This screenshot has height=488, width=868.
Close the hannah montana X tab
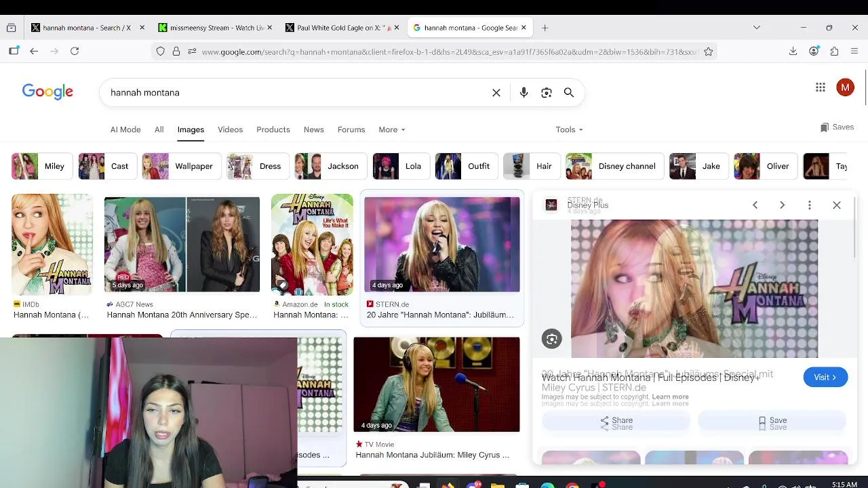point(142,28)
